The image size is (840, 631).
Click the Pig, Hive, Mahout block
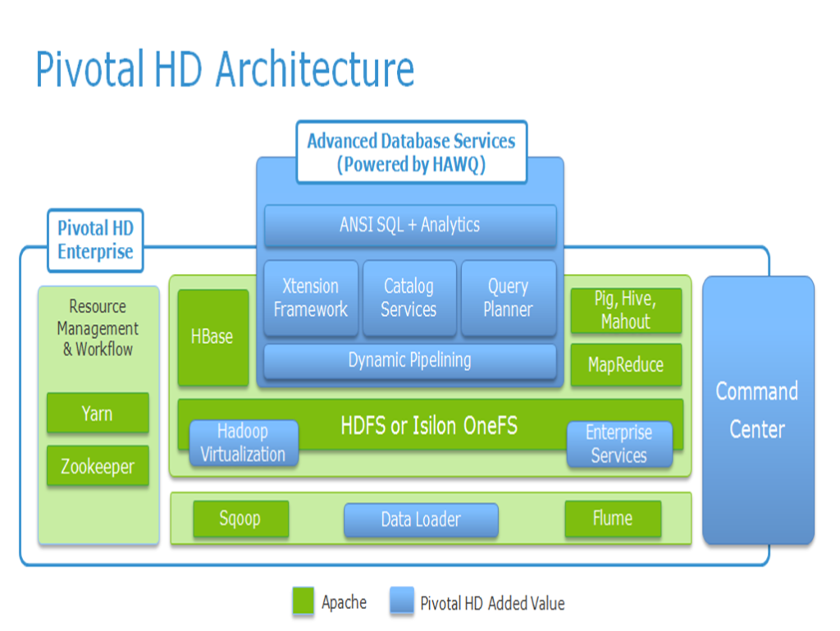[x=626, y=310]
